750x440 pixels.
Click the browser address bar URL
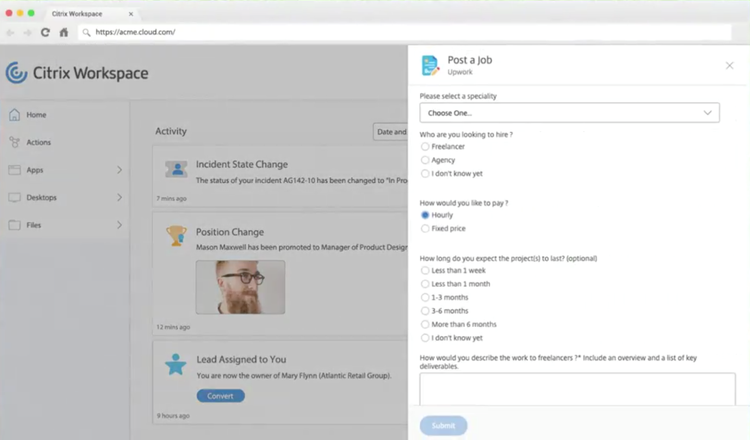click(x=135, y=32)
